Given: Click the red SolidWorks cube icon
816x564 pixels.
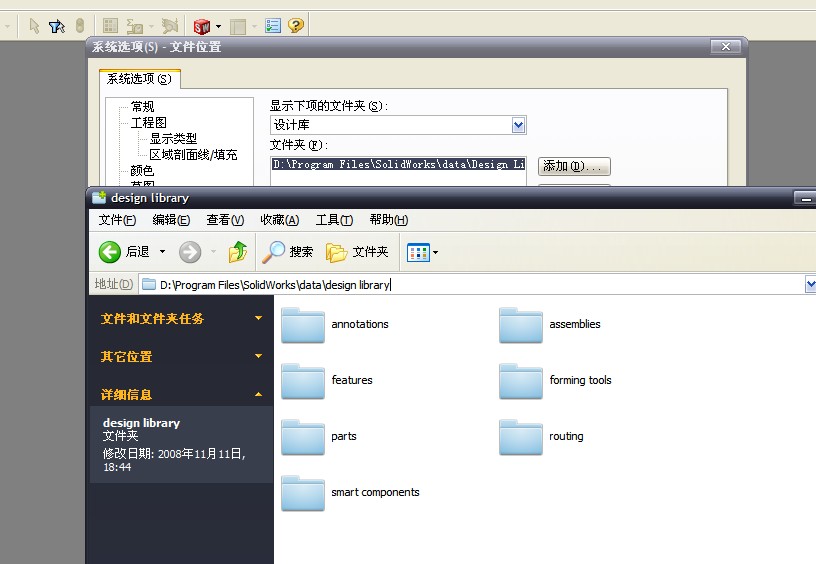Looking at the screenshot, I should pos(202,25).
